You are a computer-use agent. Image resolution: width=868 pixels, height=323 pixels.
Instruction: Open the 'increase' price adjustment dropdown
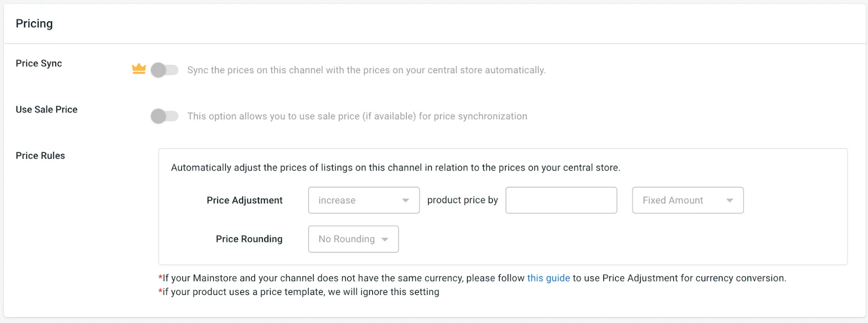pyautogui.click(x=363, y=200)
